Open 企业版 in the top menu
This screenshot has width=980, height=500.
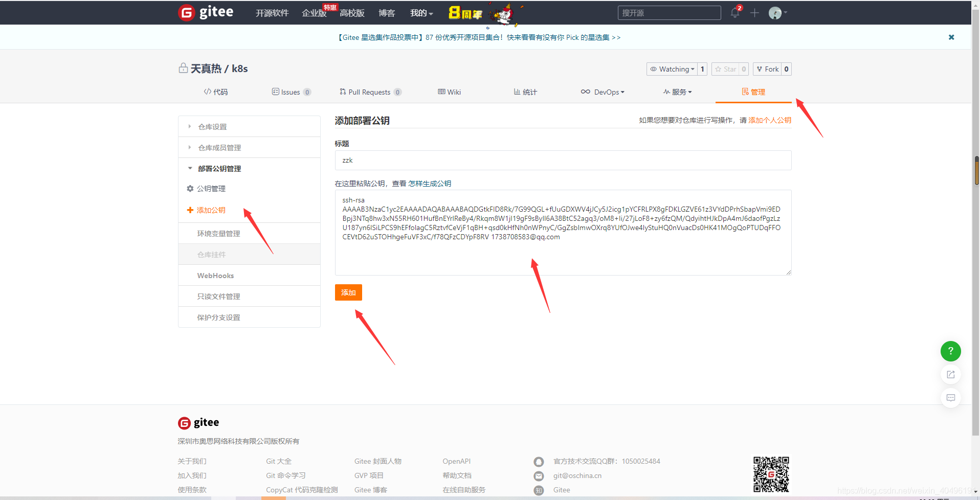tap(314, 13)
